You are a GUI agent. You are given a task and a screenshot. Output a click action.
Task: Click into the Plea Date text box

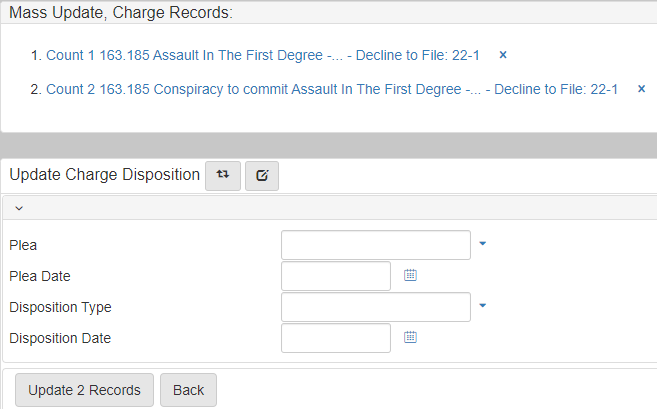point(335,276)
